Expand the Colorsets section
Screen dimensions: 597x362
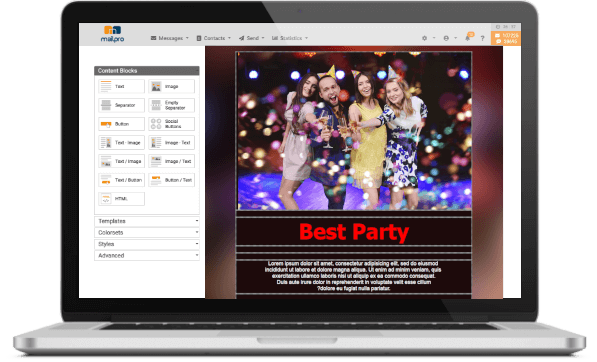point(147,233)
